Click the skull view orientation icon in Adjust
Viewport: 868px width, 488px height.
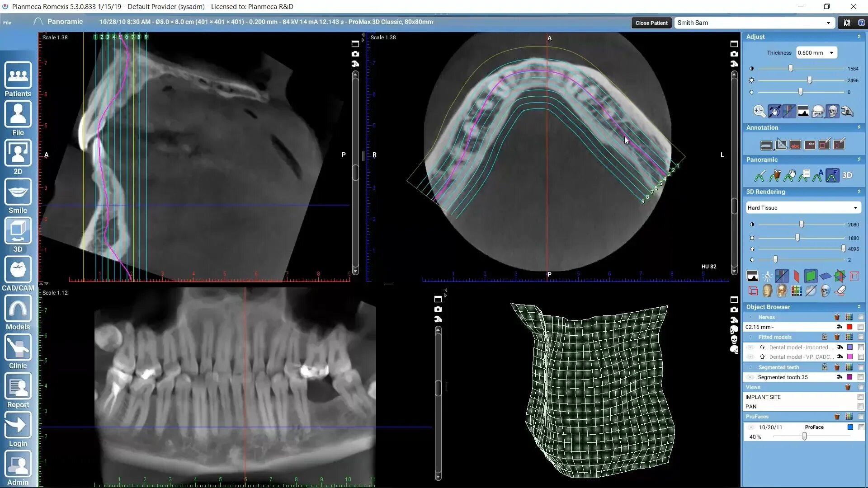(x=832, y=111)
